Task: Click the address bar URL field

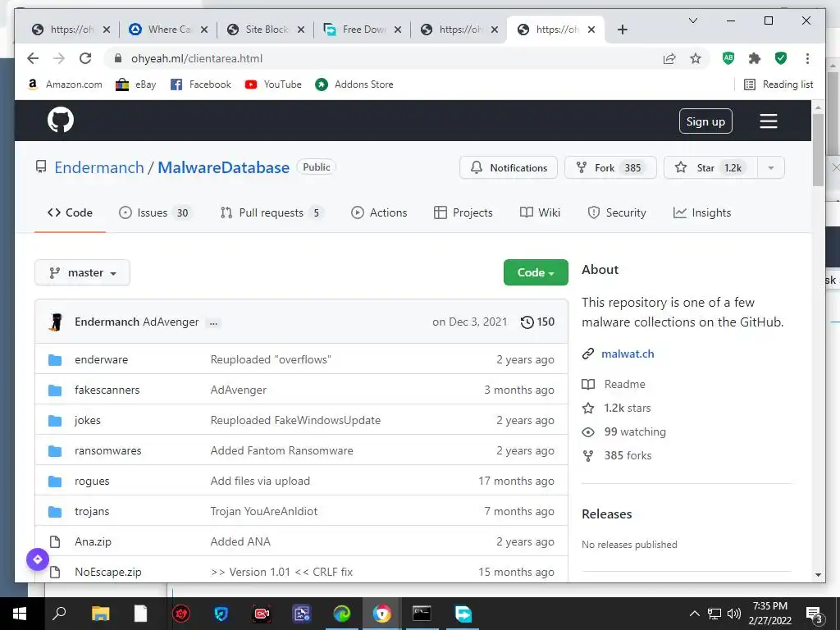Action: (386, 58)
